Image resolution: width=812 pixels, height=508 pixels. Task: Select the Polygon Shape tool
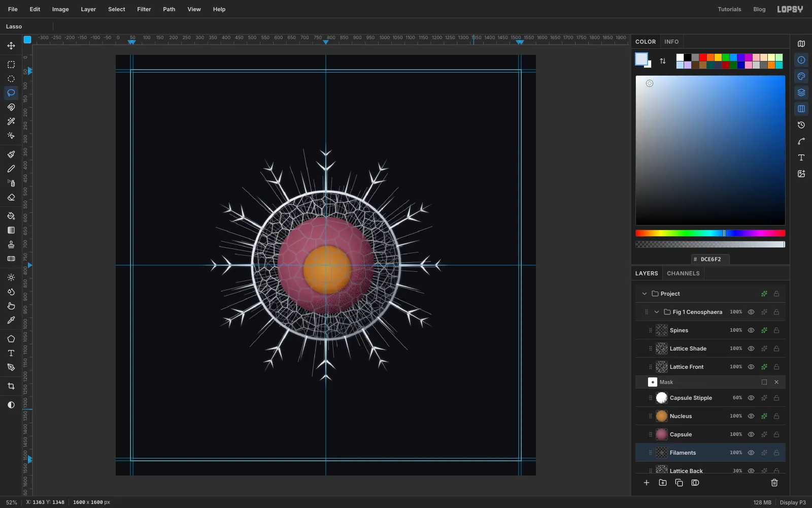(11, 339)
